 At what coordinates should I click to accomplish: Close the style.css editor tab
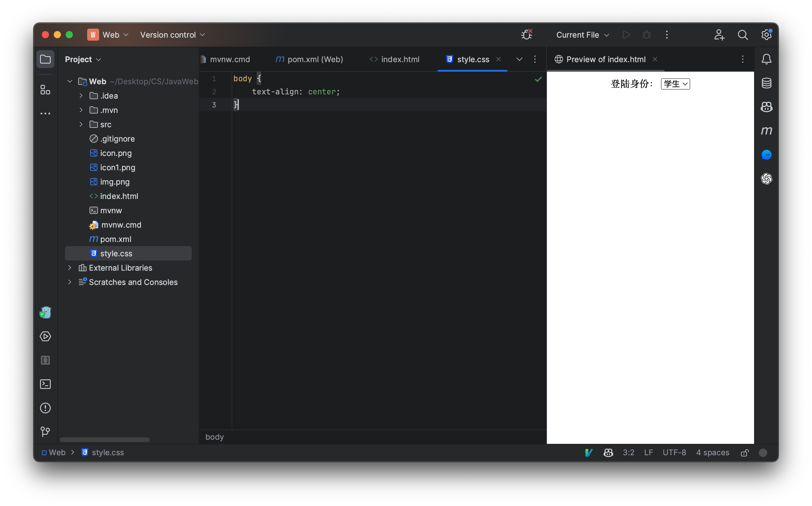tap(498, 59)
